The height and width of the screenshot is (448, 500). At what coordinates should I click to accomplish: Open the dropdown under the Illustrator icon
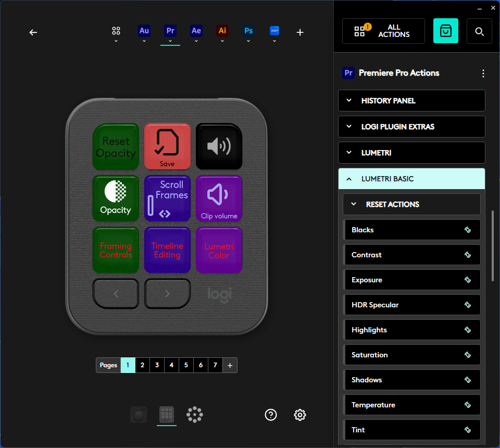(222, 41)
